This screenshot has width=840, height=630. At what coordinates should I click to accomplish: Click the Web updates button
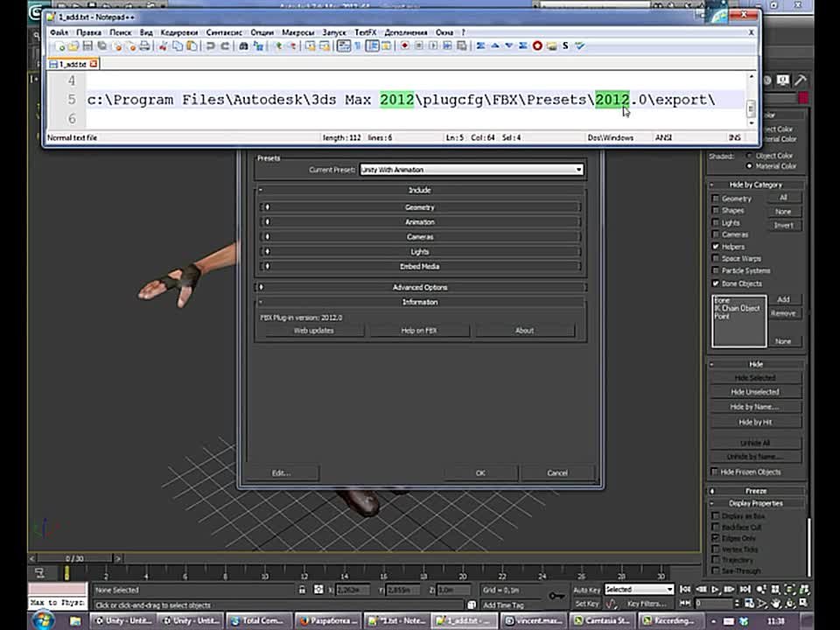[314, 331]
